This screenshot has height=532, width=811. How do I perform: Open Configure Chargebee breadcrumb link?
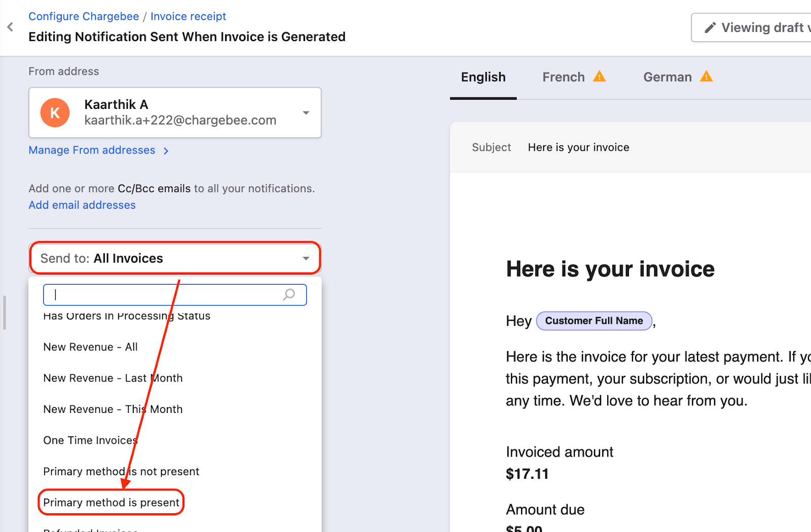click(84, 16)
